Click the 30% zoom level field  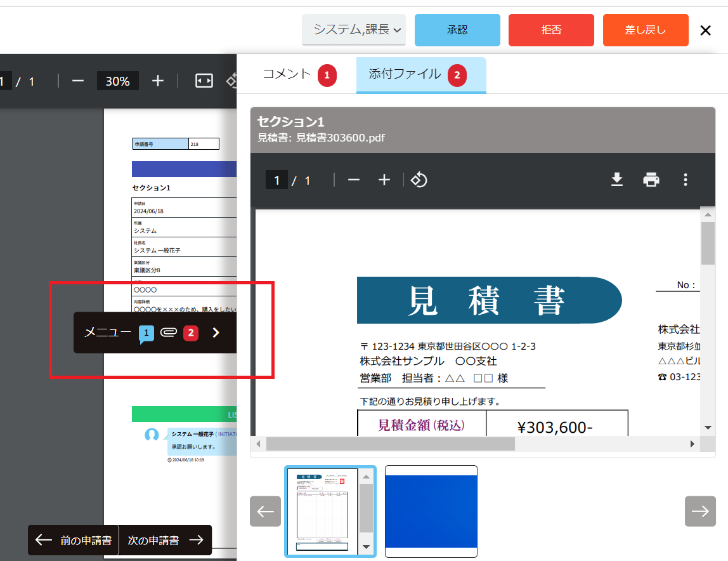click(x=117, y=81)
